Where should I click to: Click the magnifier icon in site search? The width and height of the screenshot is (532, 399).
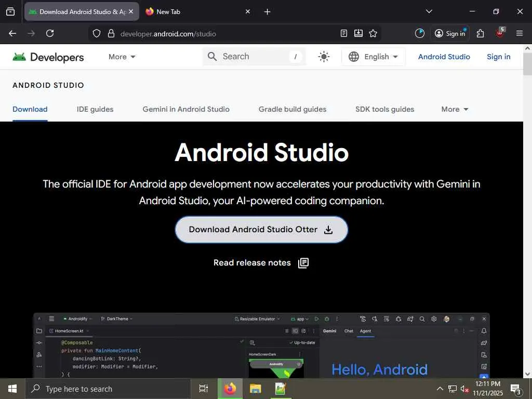tap(212, 56)
